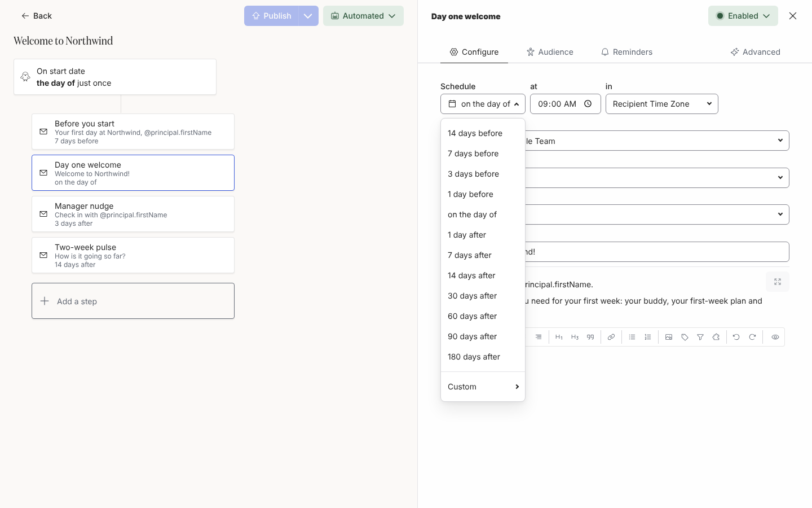Open the Advanced tab
This screenshot has width=812, height=508.
tap(756, 52)
